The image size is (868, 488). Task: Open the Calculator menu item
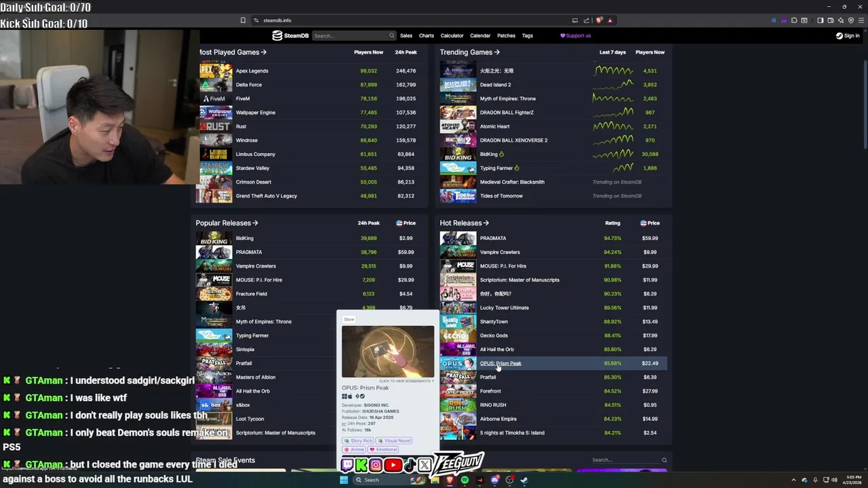coord(452,35)
